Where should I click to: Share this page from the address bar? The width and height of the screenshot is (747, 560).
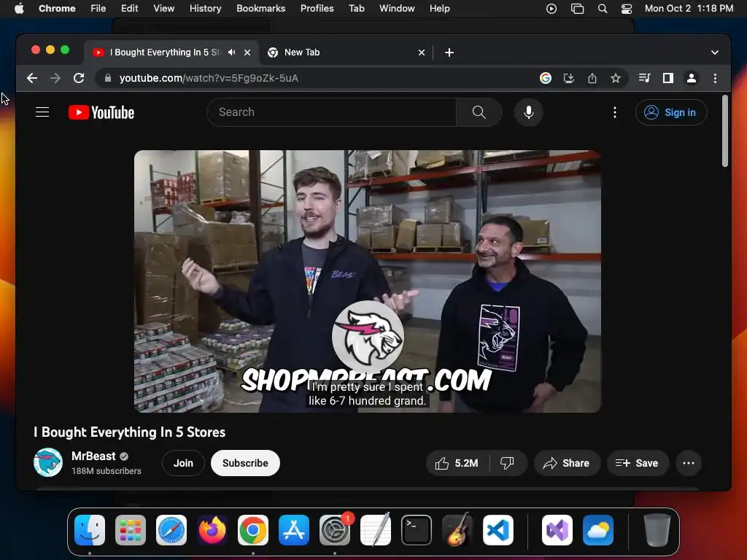592,78
